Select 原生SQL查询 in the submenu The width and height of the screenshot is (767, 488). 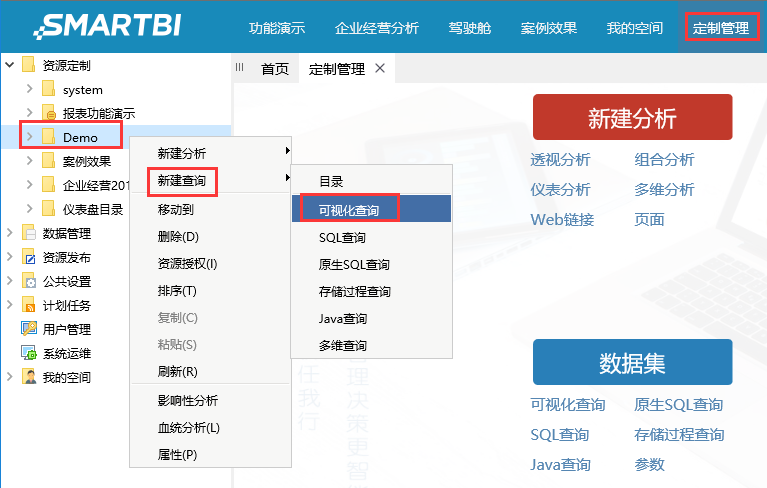[371, 264]
